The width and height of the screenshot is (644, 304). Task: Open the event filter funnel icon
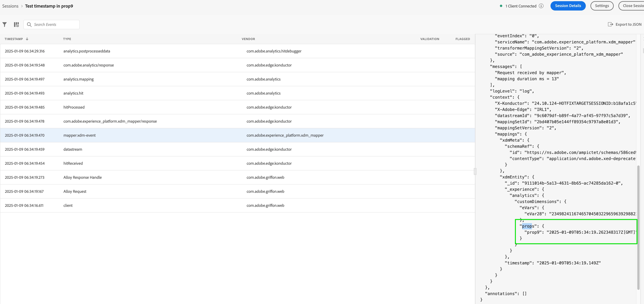[5, 24]
